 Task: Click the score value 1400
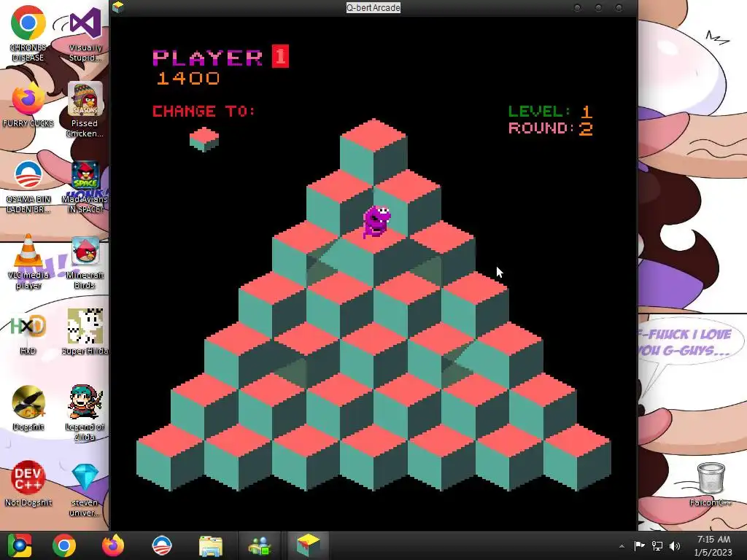[188, 78]
